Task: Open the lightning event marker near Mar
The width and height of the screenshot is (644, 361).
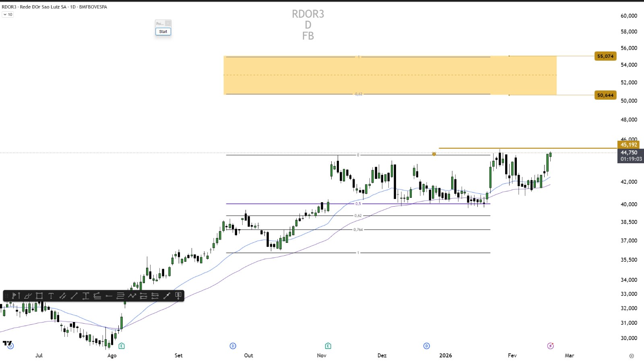Action: point(551,346)
